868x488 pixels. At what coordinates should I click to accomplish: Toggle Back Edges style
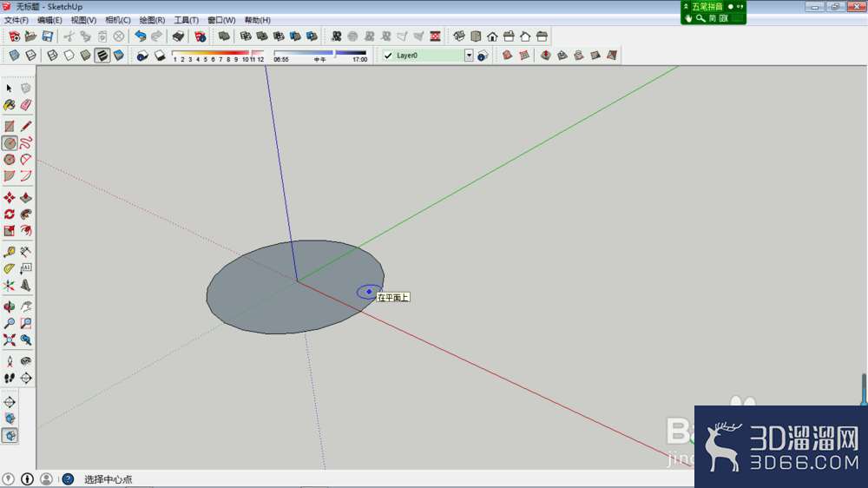(x=31, y=56)
